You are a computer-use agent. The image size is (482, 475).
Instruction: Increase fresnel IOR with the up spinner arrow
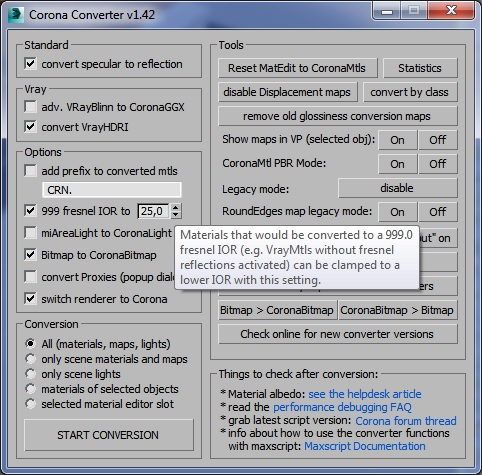click(x=175, y=208)
